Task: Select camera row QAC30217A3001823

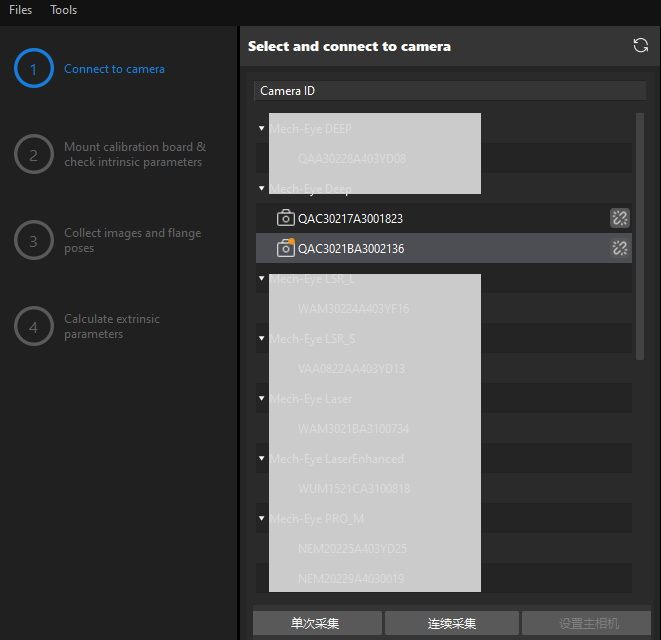Action: coord(443,218)
